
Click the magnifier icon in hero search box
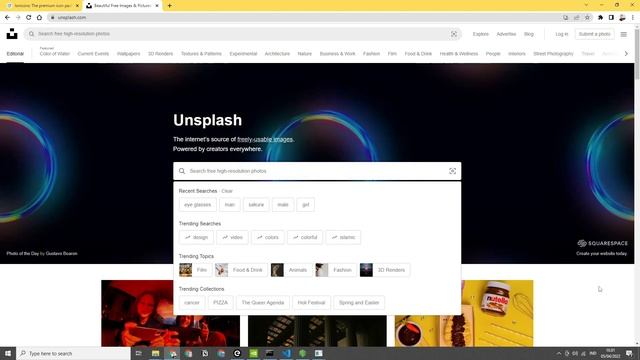(182, 171)
